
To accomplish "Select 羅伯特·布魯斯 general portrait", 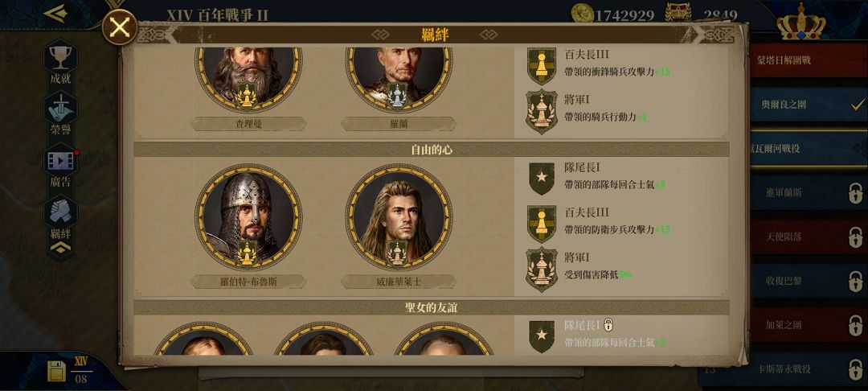I will pyautogui.click(x=248, y=216).
